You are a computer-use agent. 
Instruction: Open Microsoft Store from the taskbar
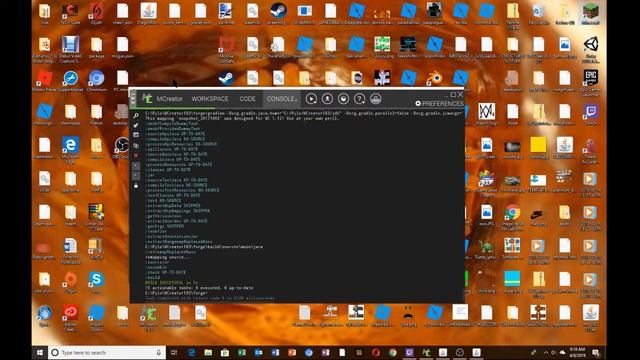point(225,352)
